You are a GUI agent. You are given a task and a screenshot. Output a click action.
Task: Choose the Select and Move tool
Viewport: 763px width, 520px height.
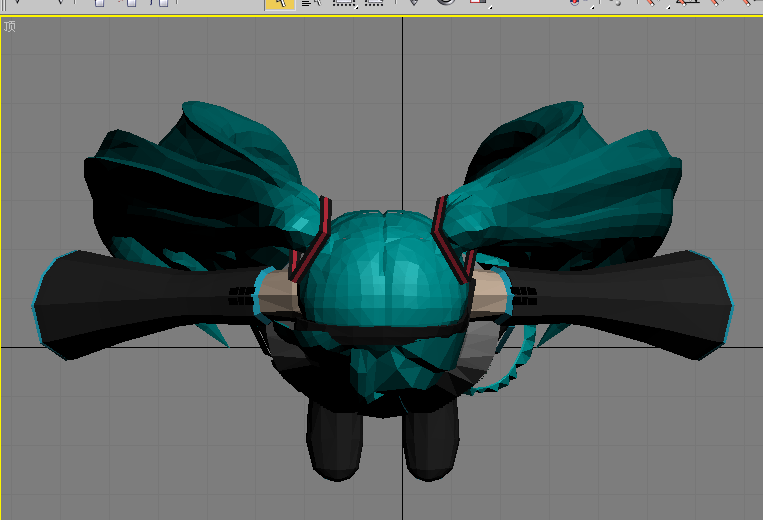(x=414, y=2)
